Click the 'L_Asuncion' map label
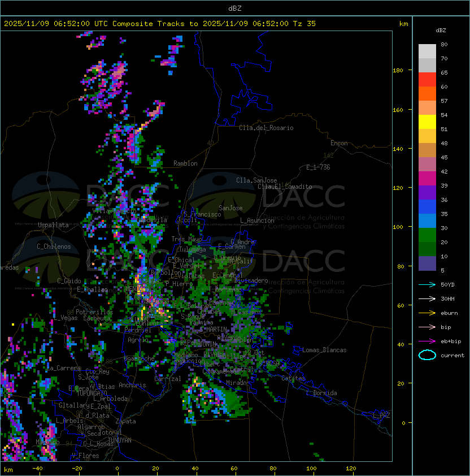Screen dimensions: 470x476 point(257,220)
